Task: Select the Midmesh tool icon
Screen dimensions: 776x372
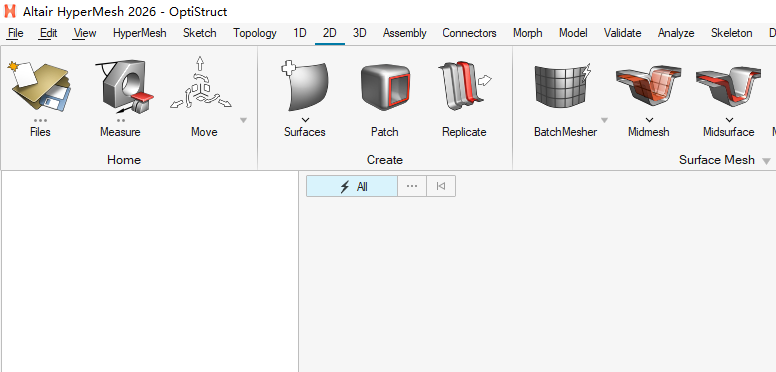Action: coord(649,87)
